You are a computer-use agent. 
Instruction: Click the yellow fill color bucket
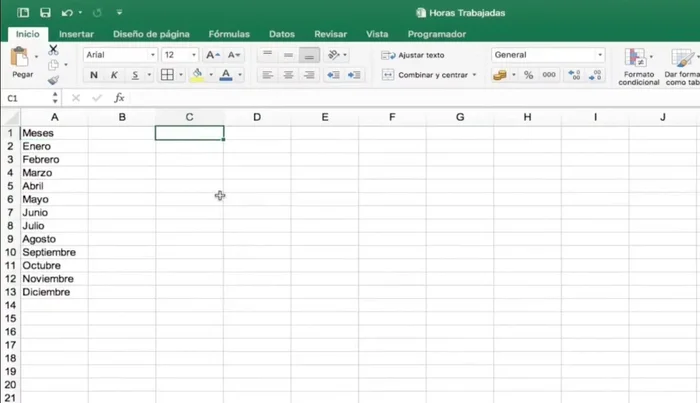(x=198, y=75)
